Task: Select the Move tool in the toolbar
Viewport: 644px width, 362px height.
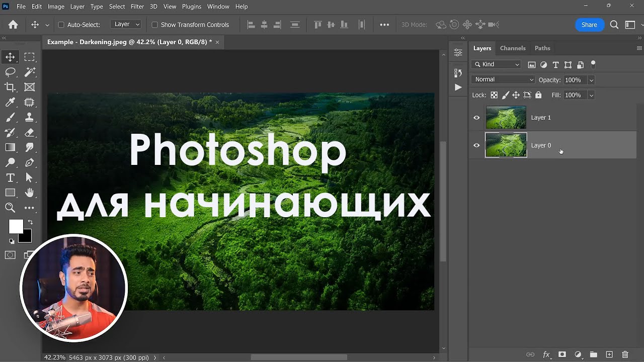Action: pos(10,57)
